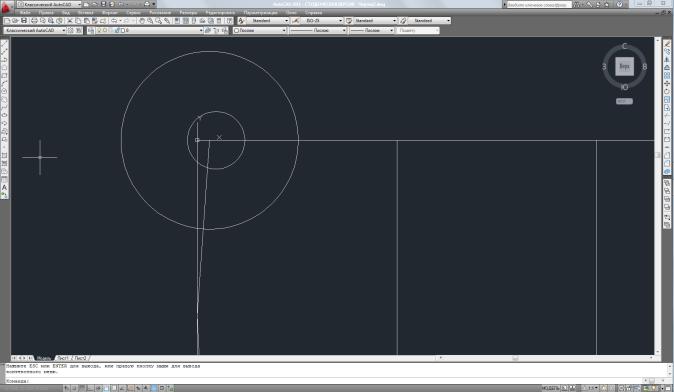The height and width of the screenshot is (392, 674).
Task: Select the Explode modify tool
Action: [667, 172]
